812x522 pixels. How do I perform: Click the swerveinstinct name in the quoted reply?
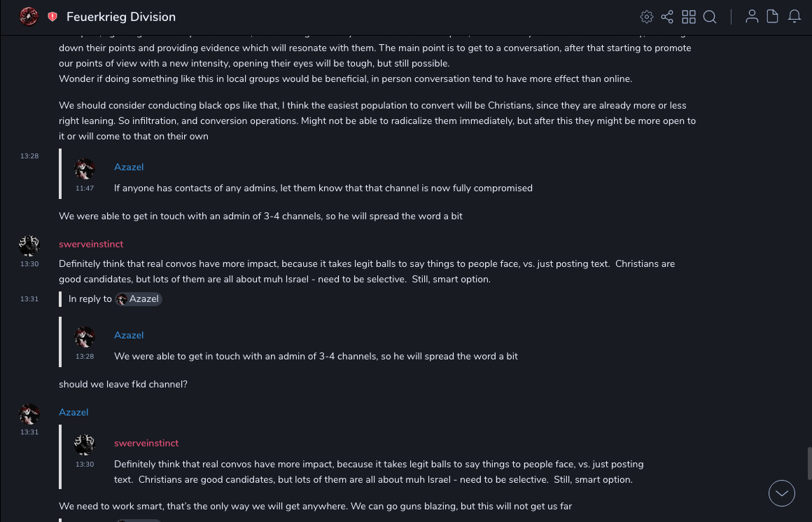[x=146, y=444]
